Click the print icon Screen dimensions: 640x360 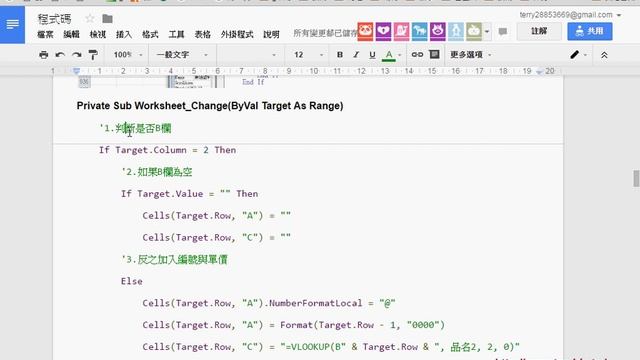coord(43,55)
